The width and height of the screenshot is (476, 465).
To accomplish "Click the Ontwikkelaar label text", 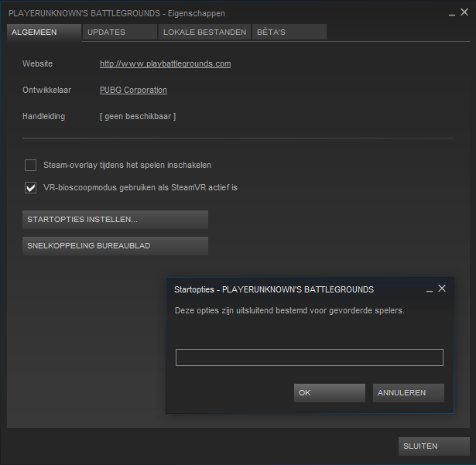I will (x=46, y=91).
